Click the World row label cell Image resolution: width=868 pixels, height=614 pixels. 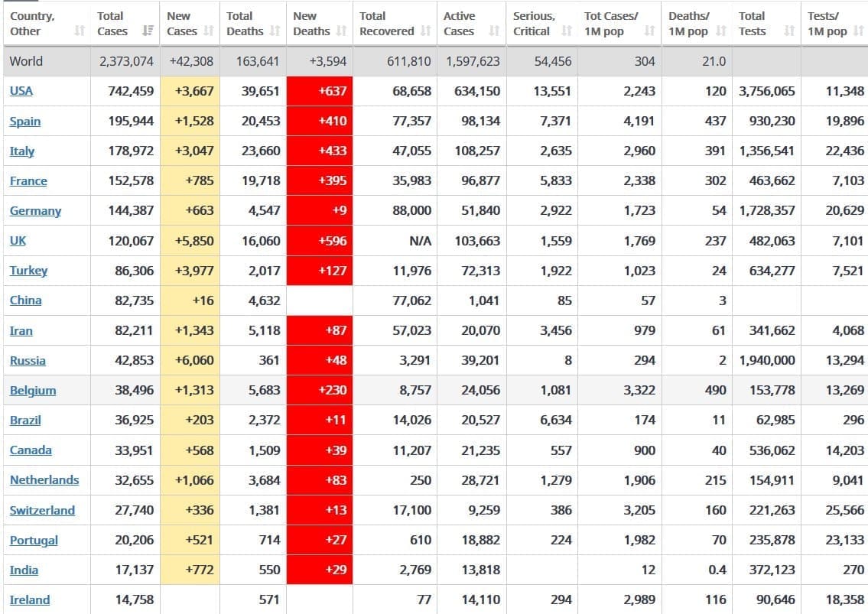[x=26, y=61]
